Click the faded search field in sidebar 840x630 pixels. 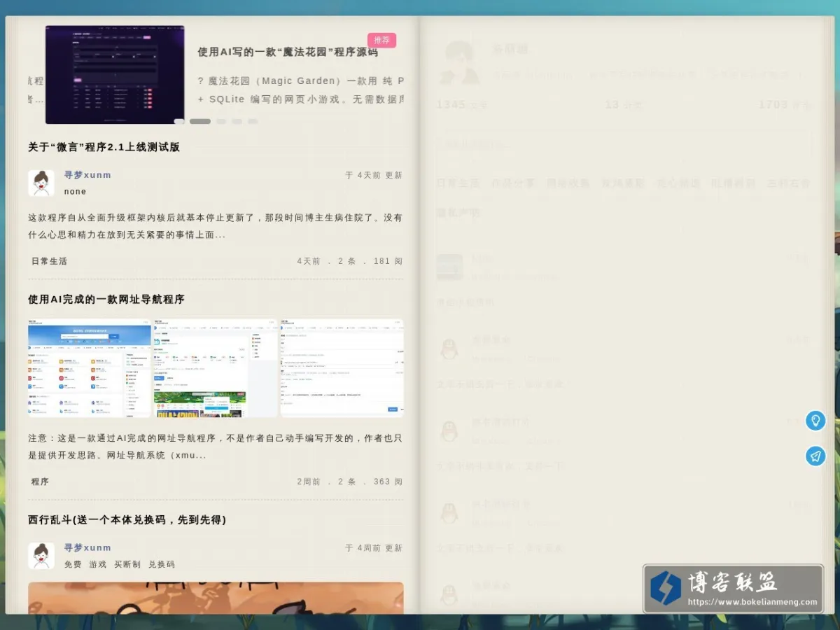point(624,145)
